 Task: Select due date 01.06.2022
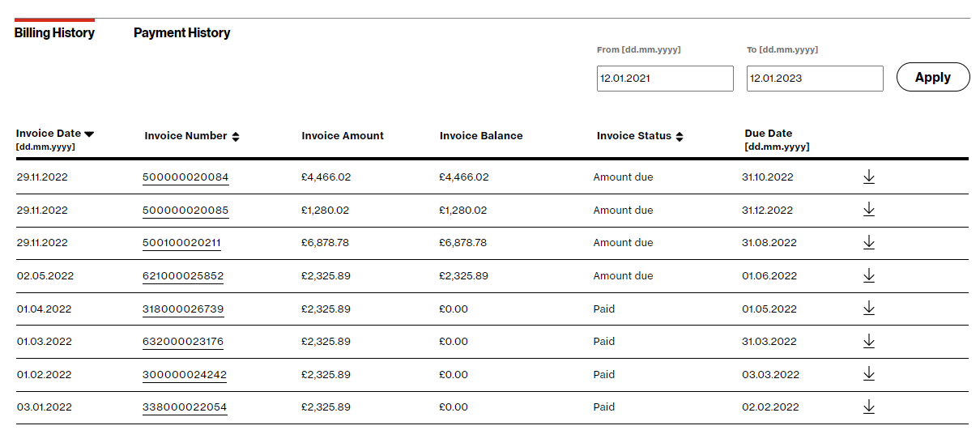[x=769, y=276]
